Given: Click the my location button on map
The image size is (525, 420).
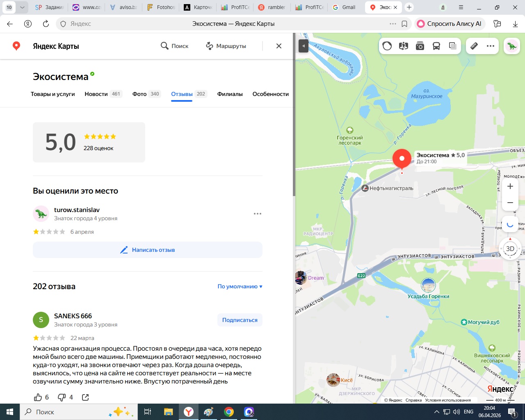Looking at the screenshot, I should [x=510, y=225].
